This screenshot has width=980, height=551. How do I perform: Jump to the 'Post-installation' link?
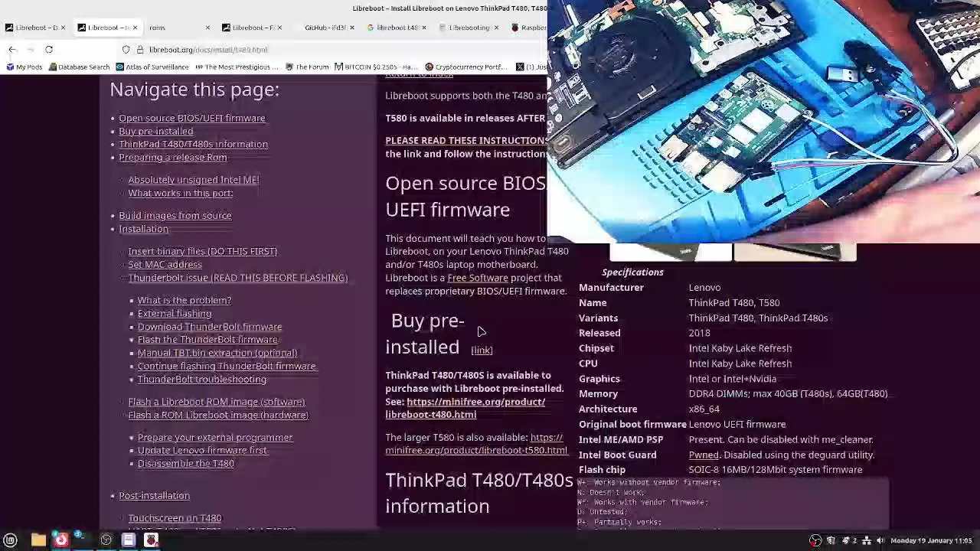(154, 496)
